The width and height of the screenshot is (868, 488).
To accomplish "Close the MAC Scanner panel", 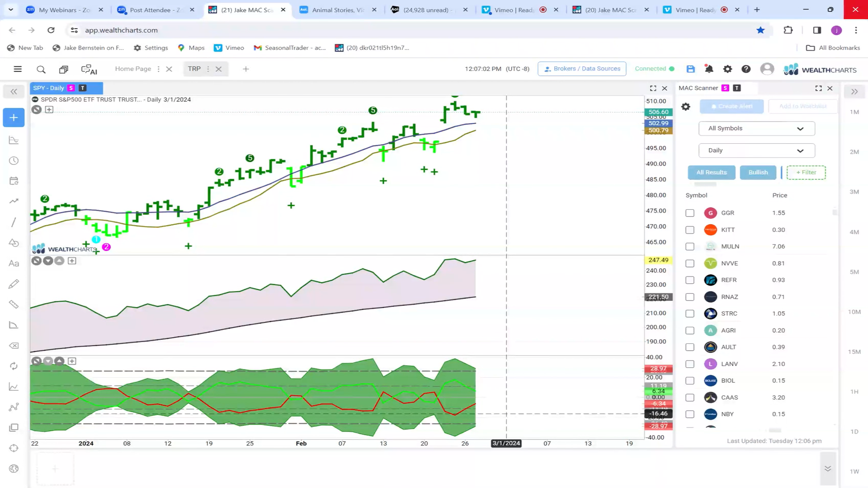I will point(830,88).
